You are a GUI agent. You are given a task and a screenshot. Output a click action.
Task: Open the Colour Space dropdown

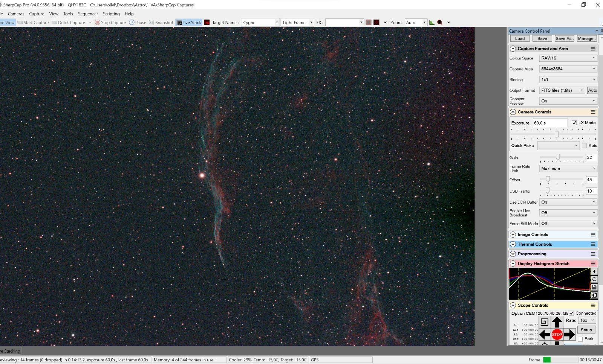[x=568, y=58]
